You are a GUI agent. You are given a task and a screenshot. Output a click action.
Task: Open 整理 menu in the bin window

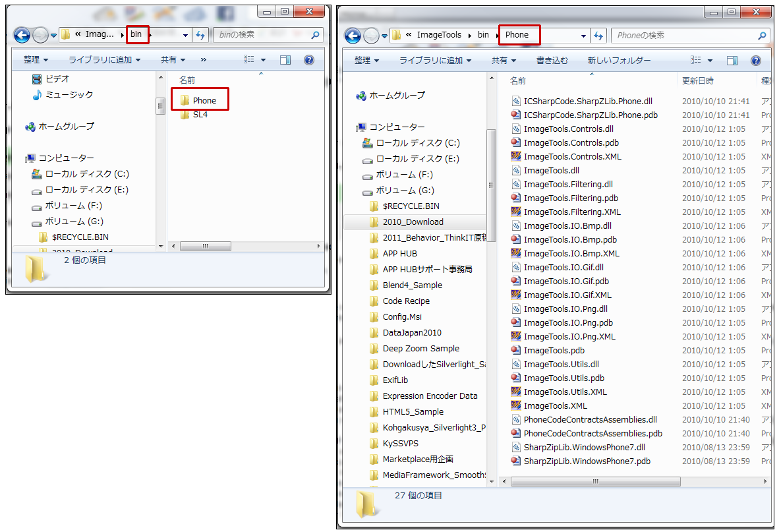click(36, 60)
